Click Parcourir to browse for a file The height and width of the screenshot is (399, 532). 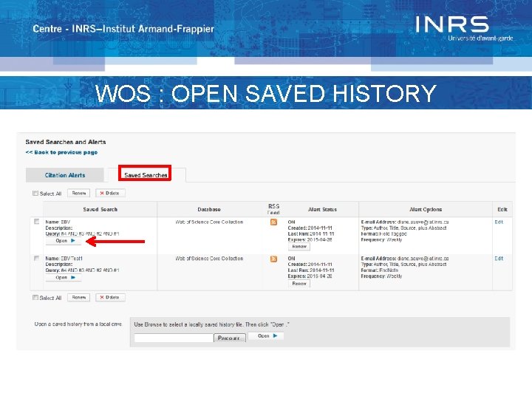click(229, 338)
